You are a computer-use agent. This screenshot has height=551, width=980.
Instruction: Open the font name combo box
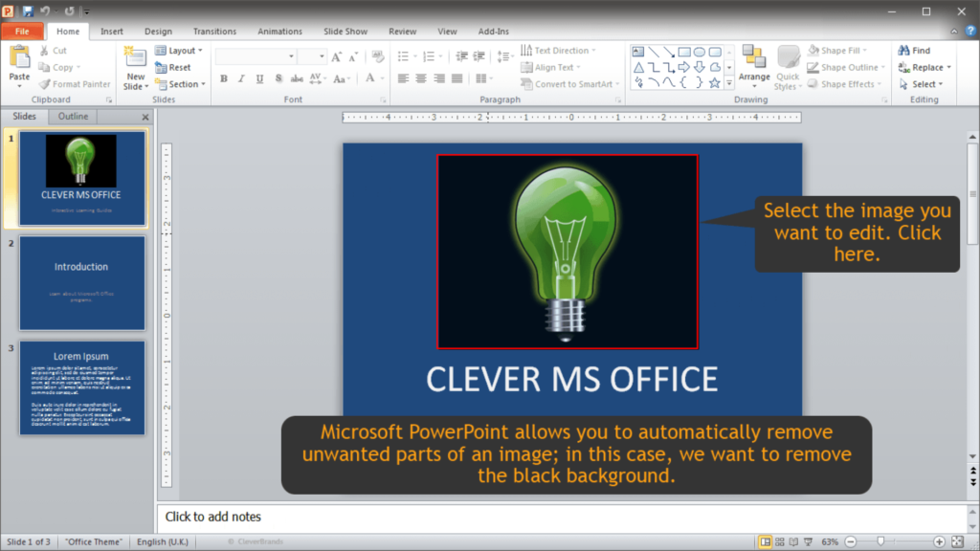point(256,56)
